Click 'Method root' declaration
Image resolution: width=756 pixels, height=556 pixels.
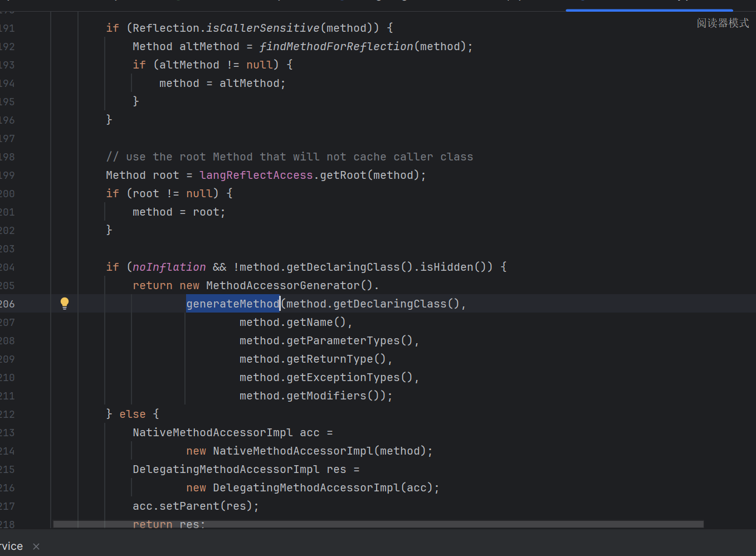(143, 175)
